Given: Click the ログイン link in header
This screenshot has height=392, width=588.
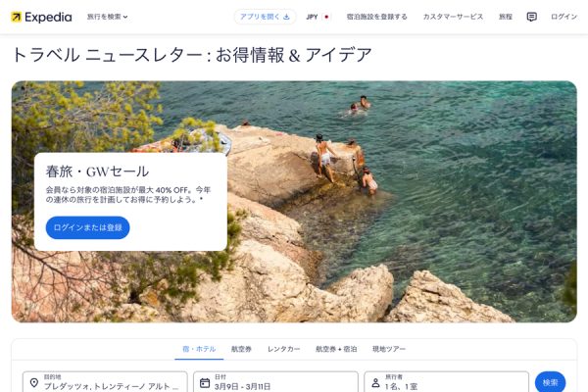Looking at the screenshot, I should coord(563,17).
